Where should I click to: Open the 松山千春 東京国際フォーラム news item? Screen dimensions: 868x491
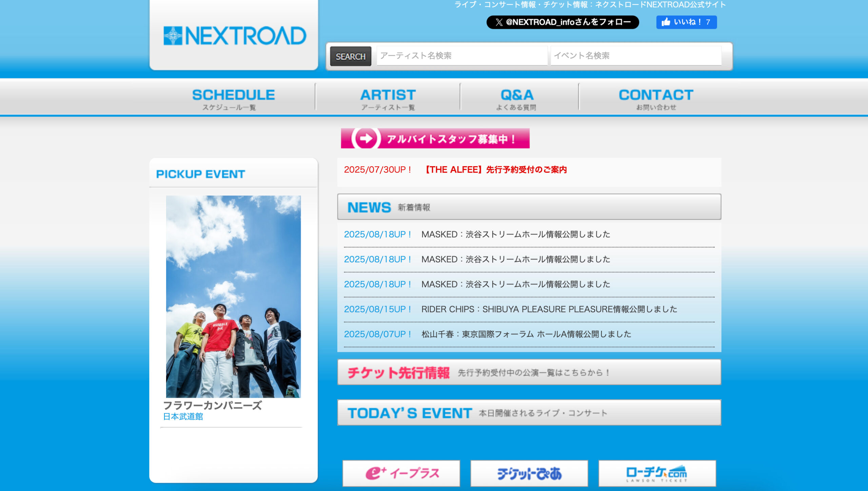[x=526, y=334]
